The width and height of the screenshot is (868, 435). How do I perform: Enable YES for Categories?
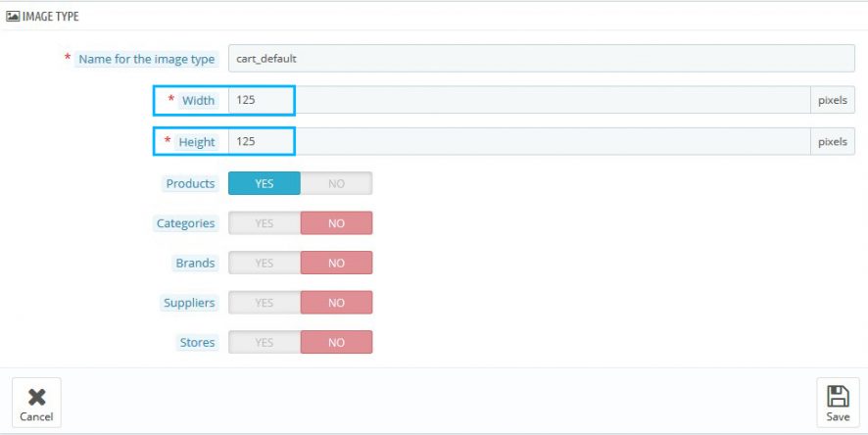[x=264, y=223]
